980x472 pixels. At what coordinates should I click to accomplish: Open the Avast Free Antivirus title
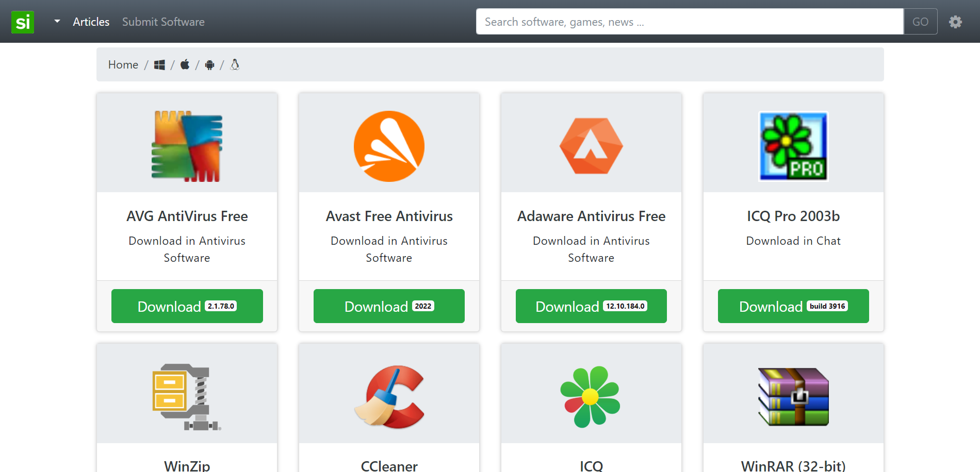[x=389, y=216]
